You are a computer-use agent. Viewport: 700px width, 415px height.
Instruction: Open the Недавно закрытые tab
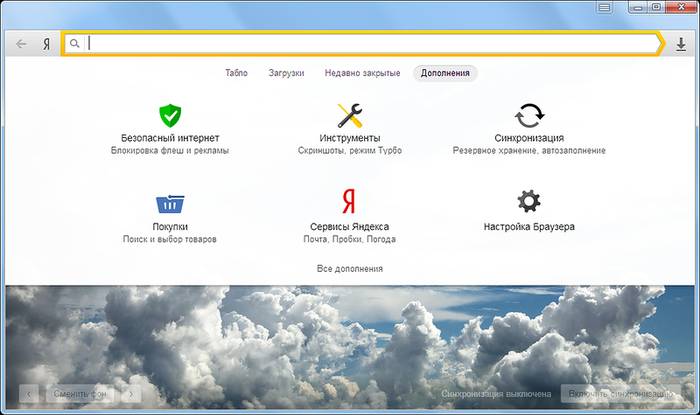[x=362, y=73]
